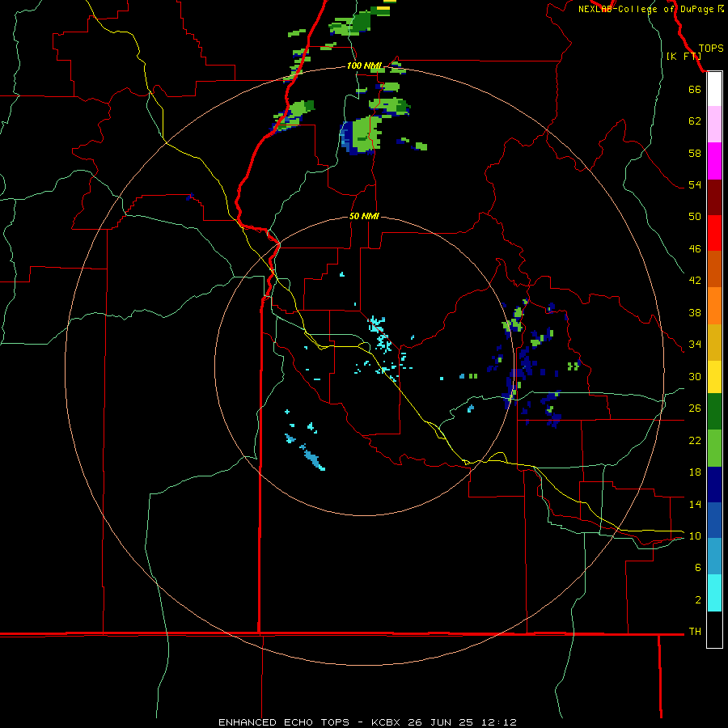
Task: Click the legend value 58
Action: [695, 153]
